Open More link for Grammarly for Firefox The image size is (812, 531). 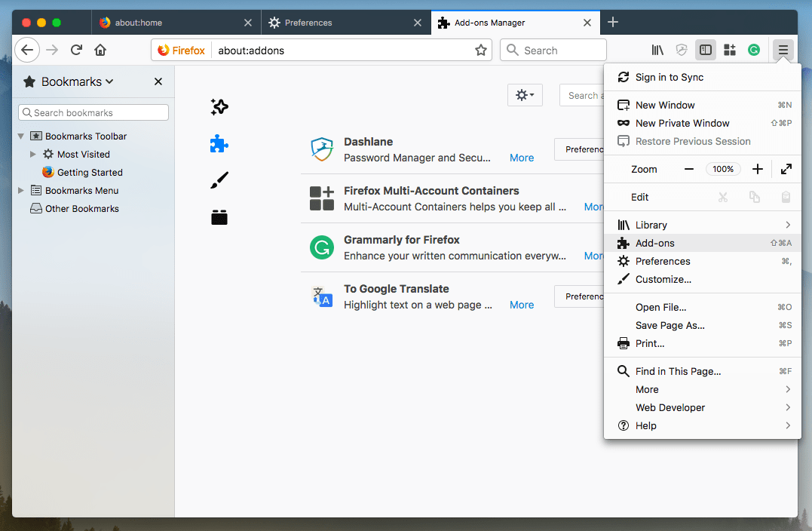tap(593, 256)
